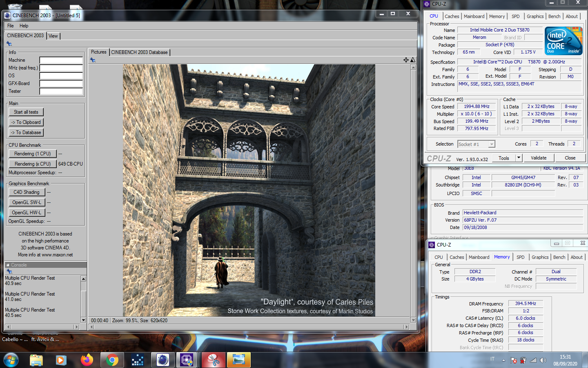Run the OpenGL HW-L test
The height and width of the screenshot is (368, 588).
[27, 213]
